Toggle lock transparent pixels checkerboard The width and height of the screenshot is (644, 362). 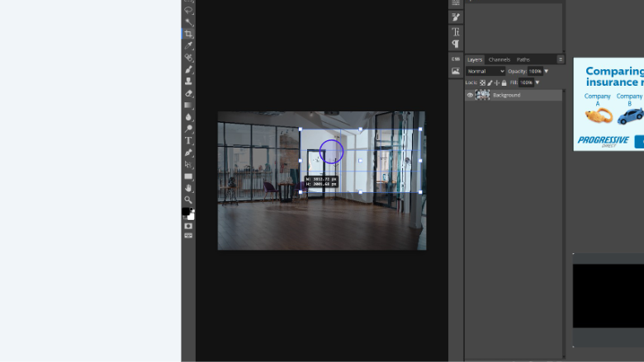coord(483,82)
